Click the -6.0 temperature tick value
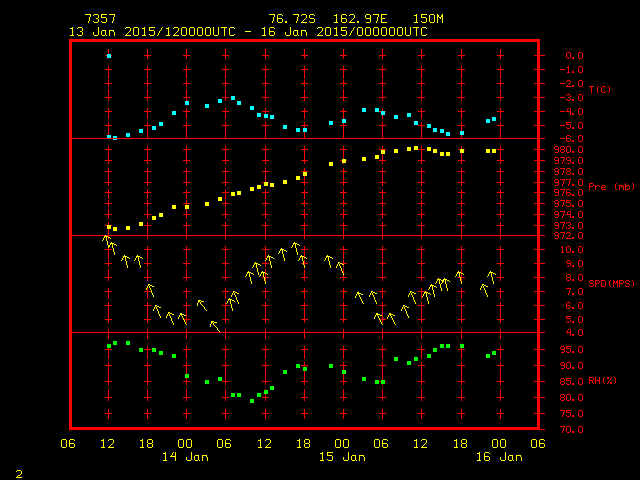The width and height of the screenshot is (640, 480). 571,139
